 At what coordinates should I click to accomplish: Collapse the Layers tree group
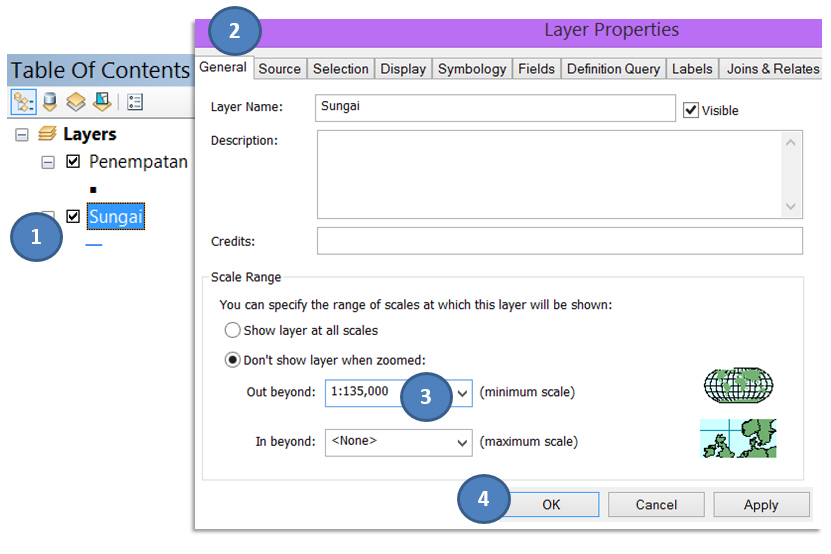pos(22,135)
